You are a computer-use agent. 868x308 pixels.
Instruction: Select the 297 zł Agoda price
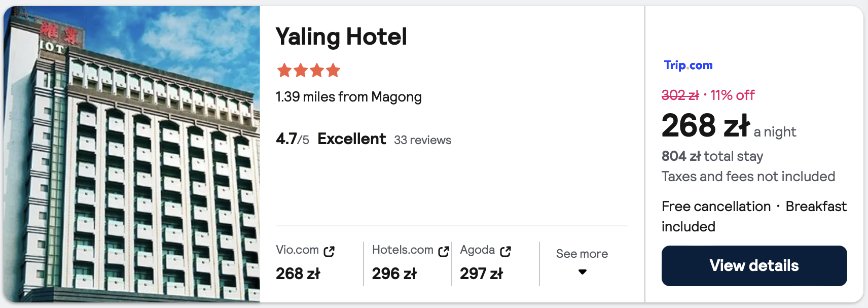[x=481, y=273]
